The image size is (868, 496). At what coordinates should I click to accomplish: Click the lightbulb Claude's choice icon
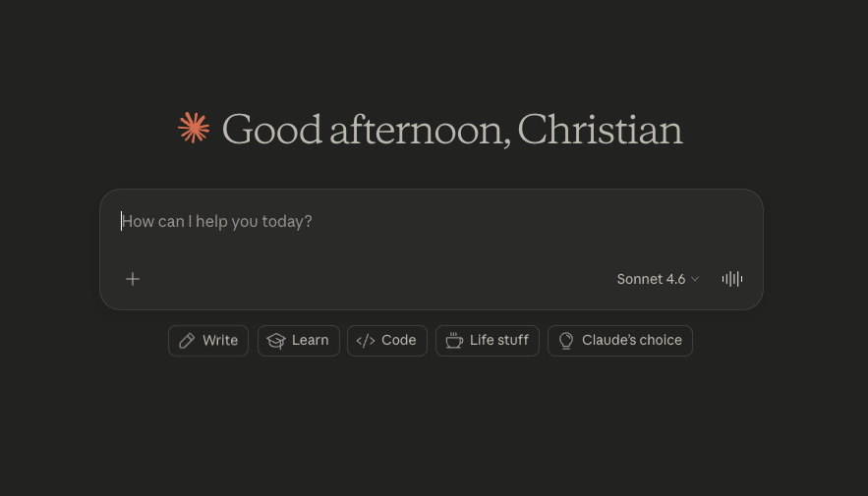click(566, 341)
